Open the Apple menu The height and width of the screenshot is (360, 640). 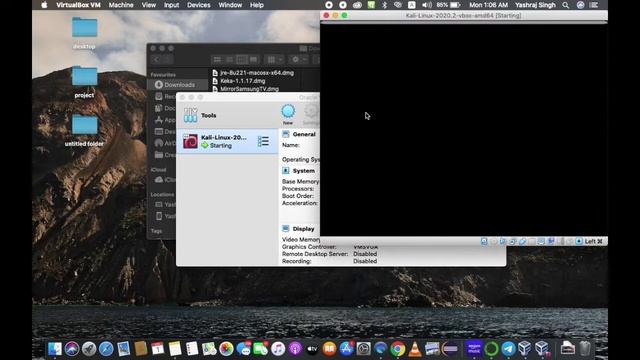pos(44,5)
